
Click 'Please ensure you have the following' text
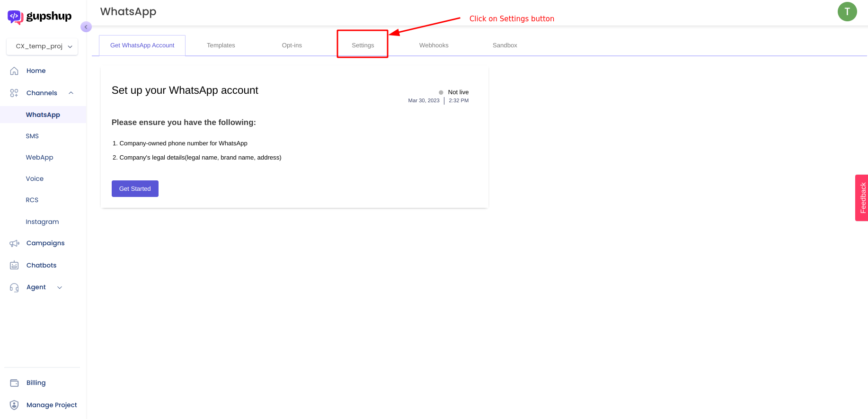point(184,123)
